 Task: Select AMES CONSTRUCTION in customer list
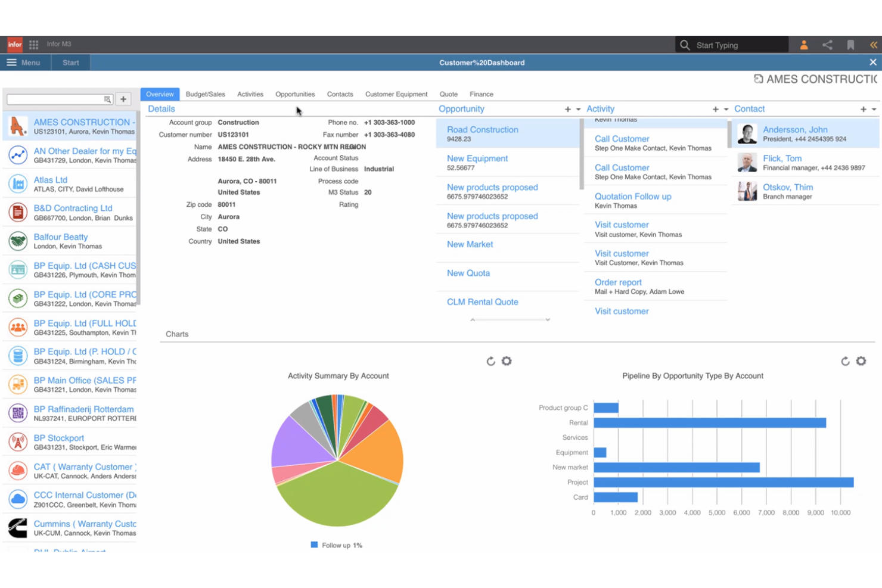pos(70,126)
